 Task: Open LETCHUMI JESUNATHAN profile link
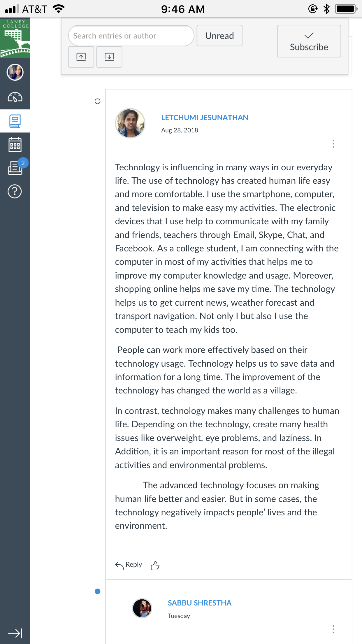coord(205,118)
